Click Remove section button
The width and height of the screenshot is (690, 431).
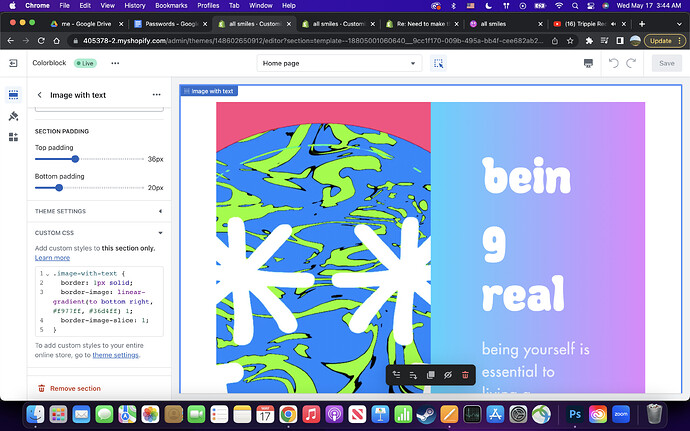(x=76, y=388)
